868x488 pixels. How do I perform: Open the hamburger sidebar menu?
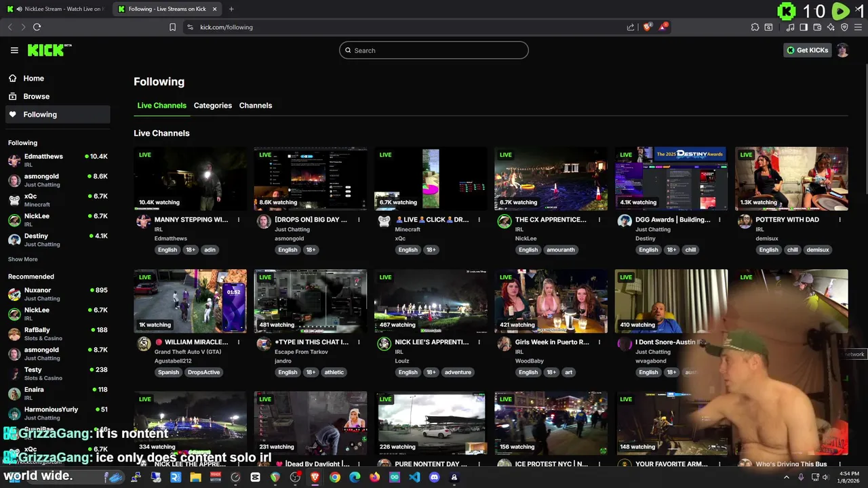(14, 50)
